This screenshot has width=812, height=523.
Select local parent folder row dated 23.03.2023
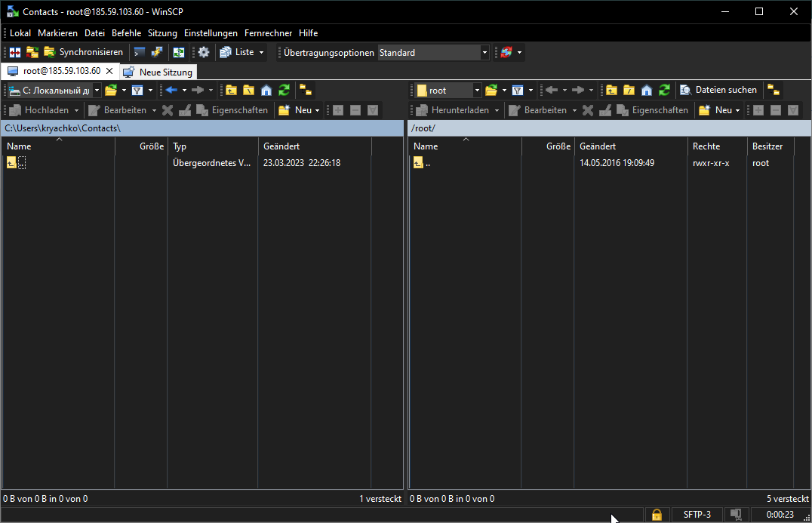186,163
